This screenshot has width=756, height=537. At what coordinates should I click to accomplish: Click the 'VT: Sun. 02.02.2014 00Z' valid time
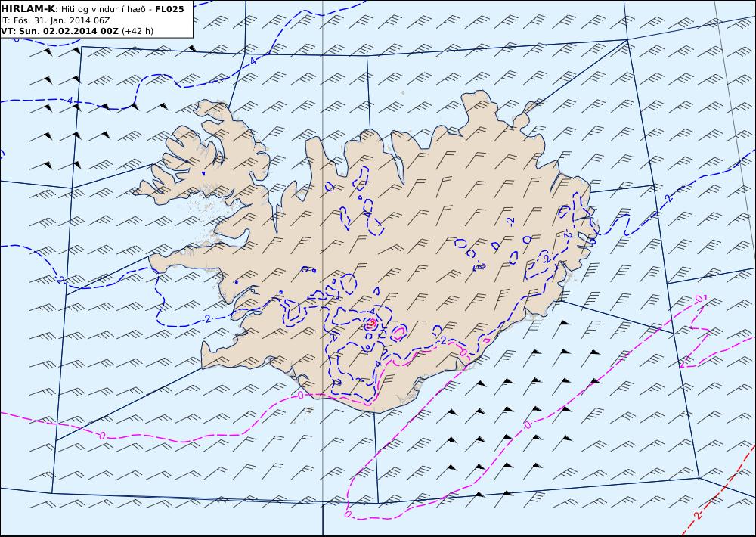(60, 31)
